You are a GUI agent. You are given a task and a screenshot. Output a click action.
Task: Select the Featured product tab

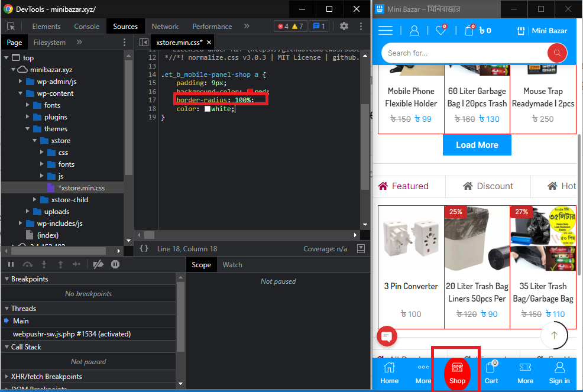point(403,186)
